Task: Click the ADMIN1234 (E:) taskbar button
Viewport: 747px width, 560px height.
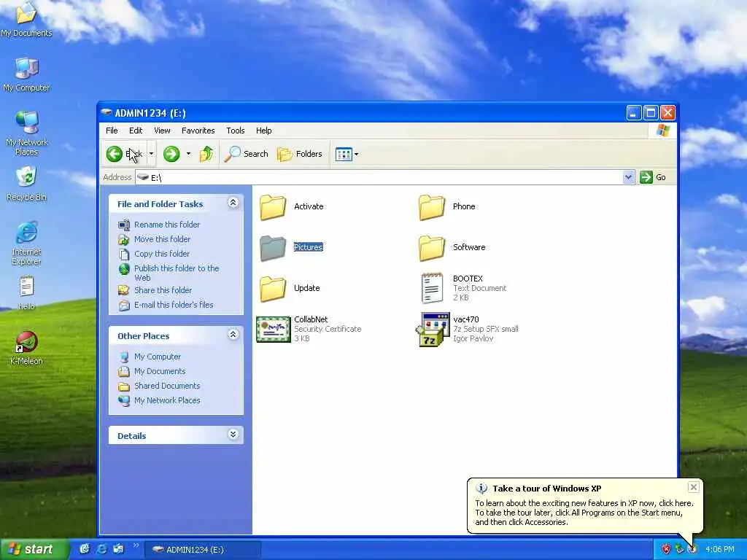Action: (x=203, y=550)
